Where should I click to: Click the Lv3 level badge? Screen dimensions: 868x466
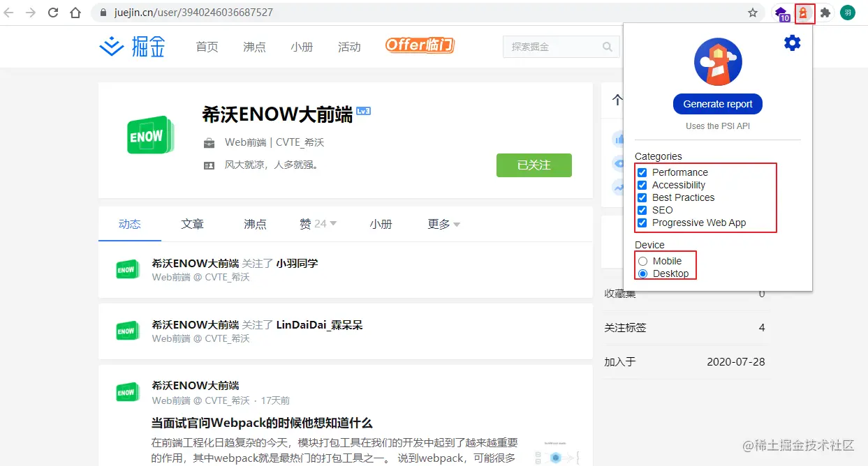(363, 112)
